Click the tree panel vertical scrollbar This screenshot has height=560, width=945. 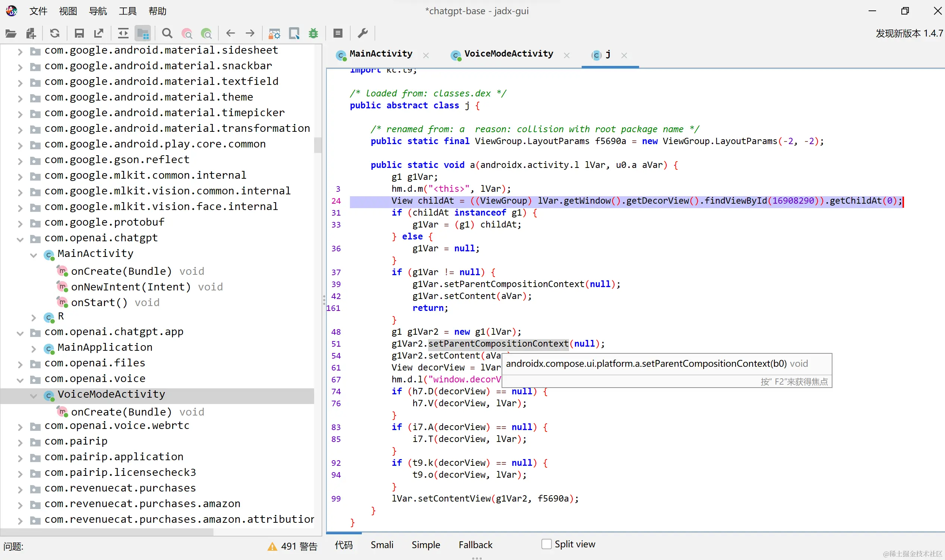tap(317, 145)
